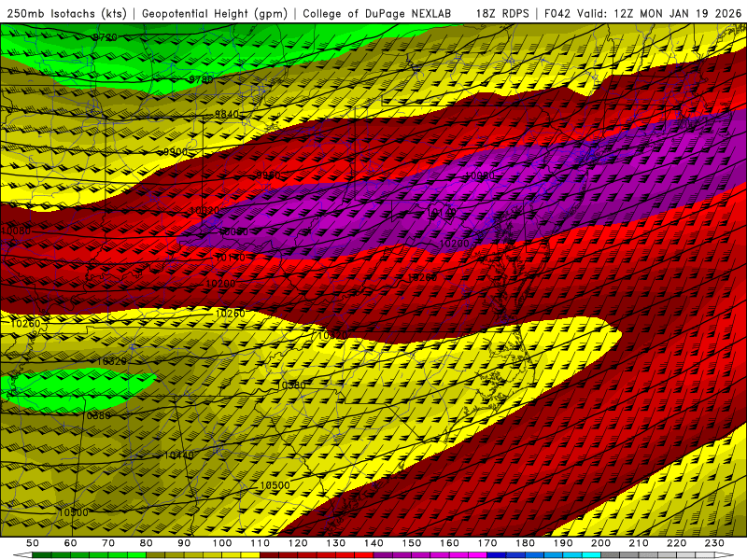Viewport: 747px width, 560px height.
Task: Click the 90 label on the color scale
Action: (184, 543)
